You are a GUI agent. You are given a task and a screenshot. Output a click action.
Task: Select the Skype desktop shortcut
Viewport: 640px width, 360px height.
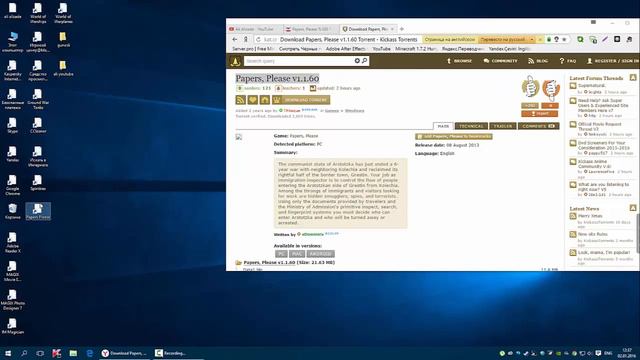click(13, 126)
